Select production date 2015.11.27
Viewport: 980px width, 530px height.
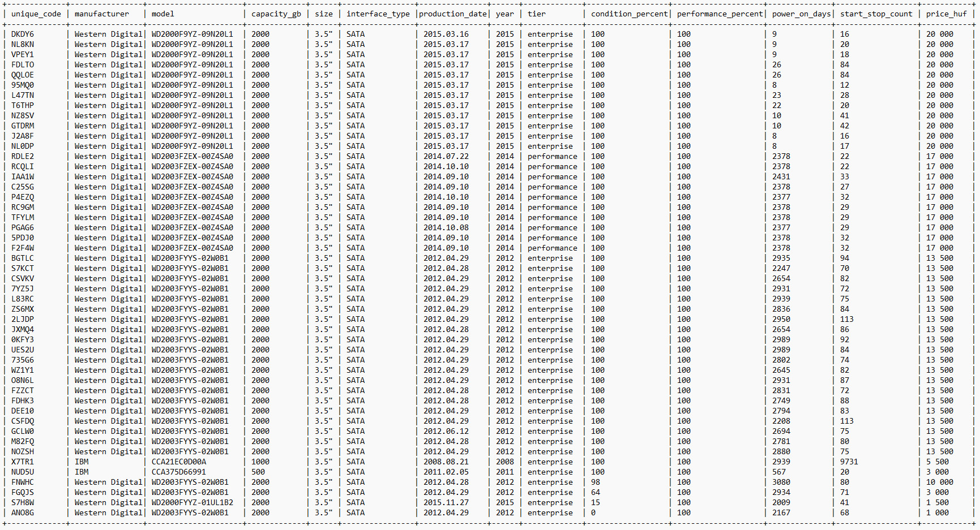point(446,502)
